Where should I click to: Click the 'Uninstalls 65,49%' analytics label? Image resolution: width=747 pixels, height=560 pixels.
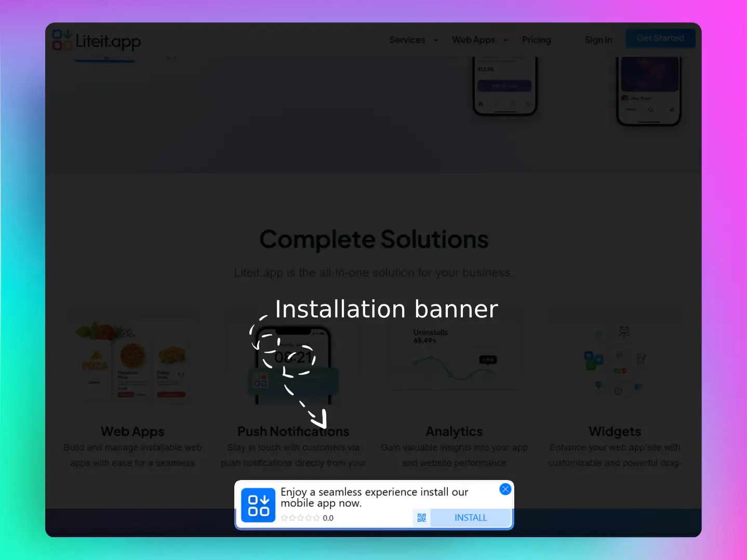(x=430, y=336)
